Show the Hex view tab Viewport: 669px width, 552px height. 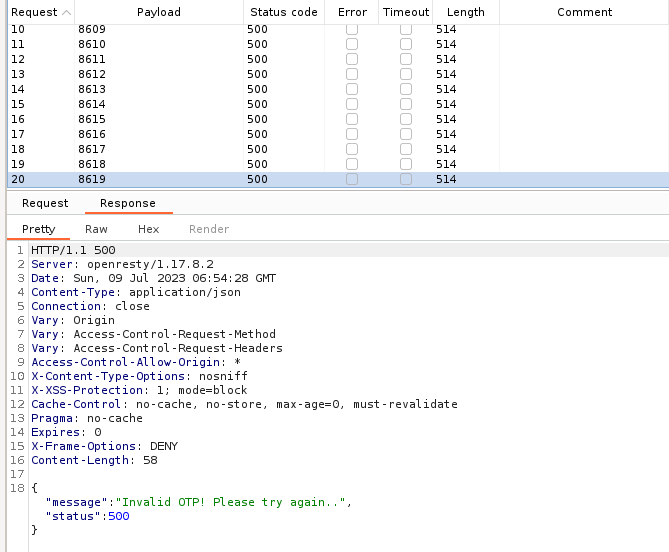click(148, 229)
